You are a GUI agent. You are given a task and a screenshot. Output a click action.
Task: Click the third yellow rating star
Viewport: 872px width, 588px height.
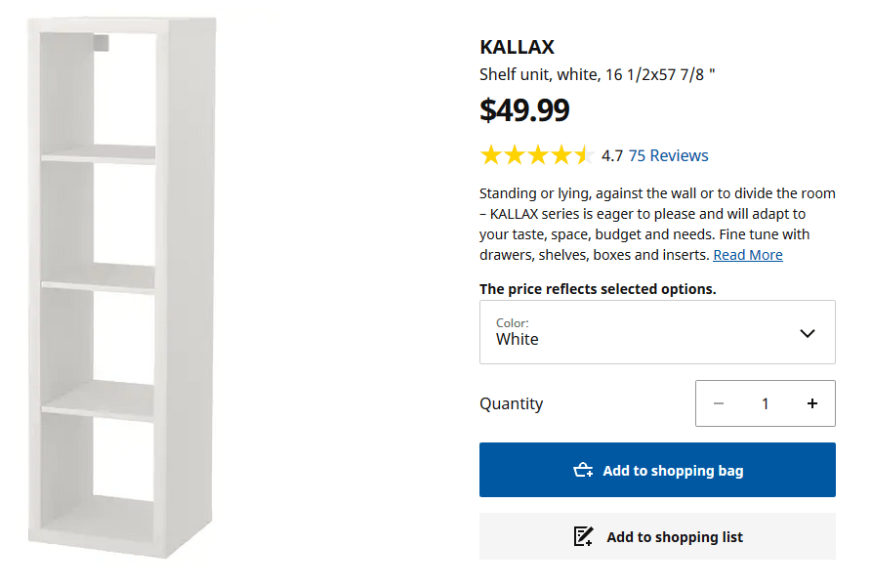[x=537, y=155]
